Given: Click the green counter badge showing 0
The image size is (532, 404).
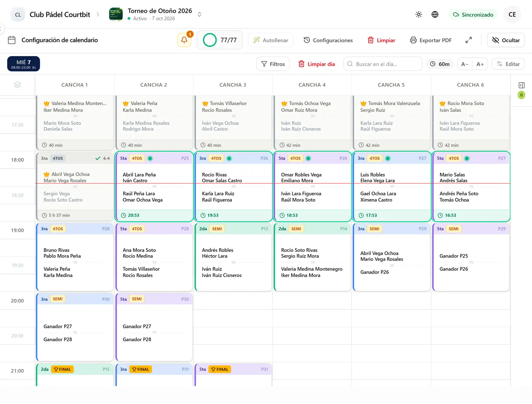Looking at the screenshot, I should 521,95.
